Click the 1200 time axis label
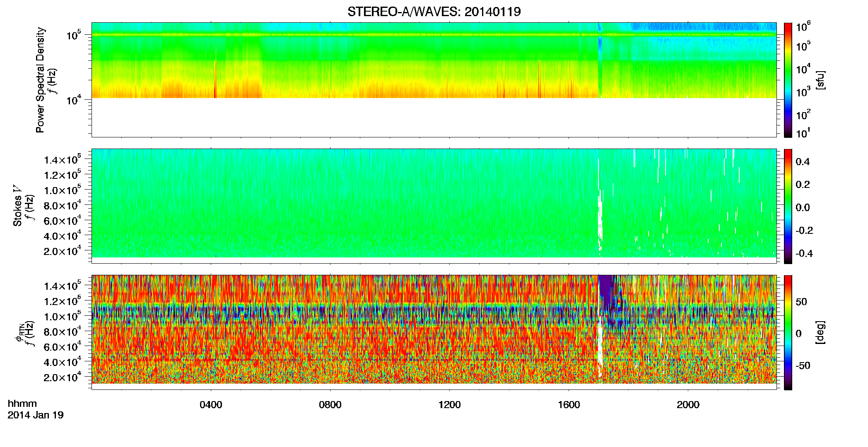The height and width of the screenshot is (447, 868). [449, 405]
